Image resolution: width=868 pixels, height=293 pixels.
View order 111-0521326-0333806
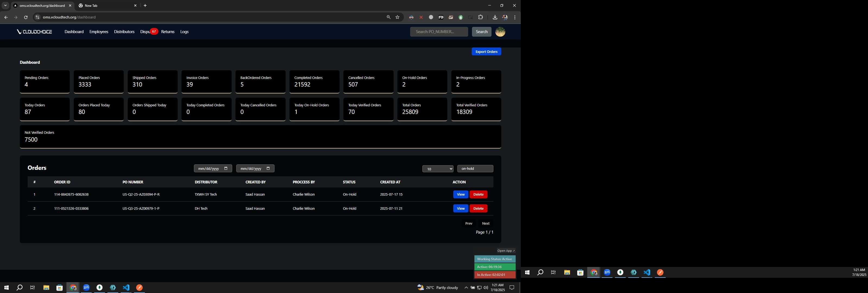click(460, 209)
